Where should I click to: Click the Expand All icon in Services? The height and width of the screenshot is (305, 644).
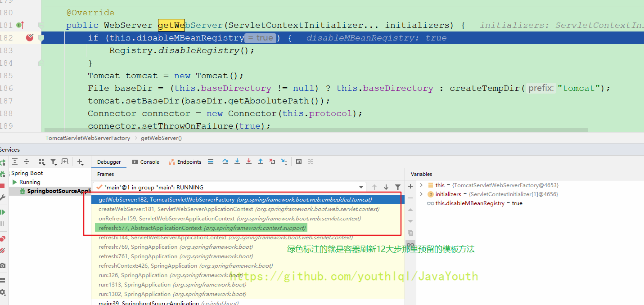(15, 162)
